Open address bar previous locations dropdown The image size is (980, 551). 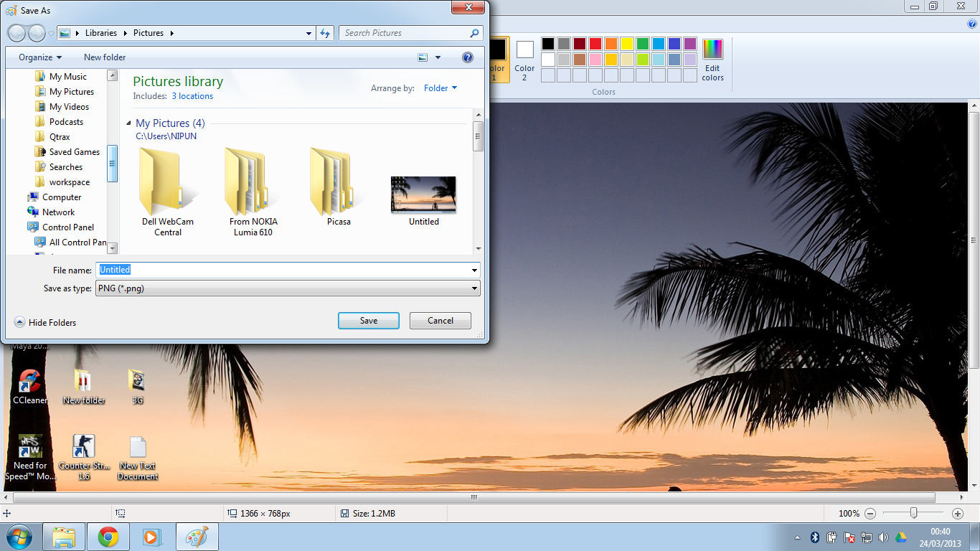(309, 33)
